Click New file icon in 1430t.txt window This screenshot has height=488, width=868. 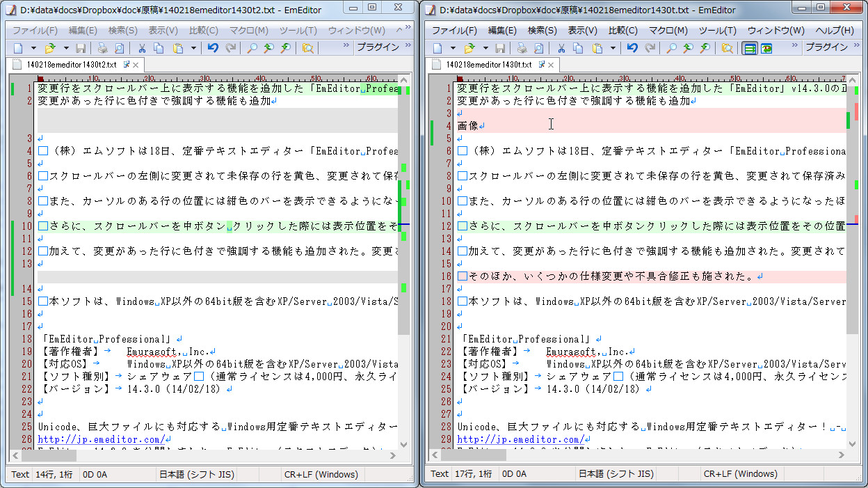(437, 48)
